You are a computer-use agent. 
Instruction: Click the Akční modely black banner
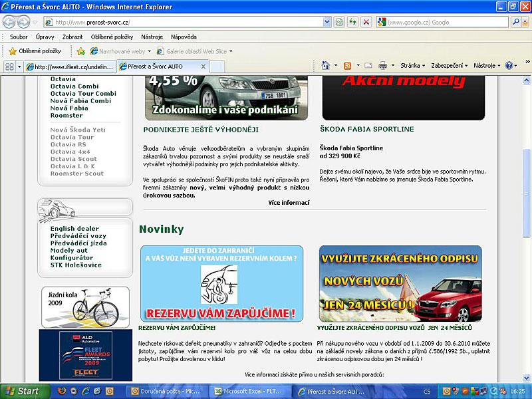404,98
